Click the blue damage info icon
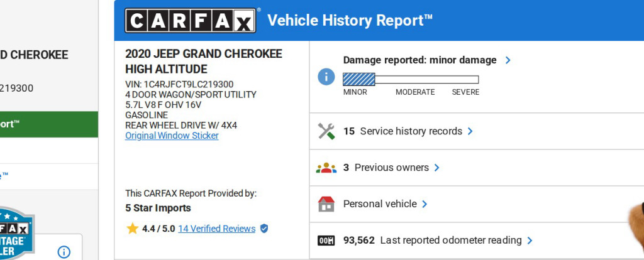 point(326,77)
